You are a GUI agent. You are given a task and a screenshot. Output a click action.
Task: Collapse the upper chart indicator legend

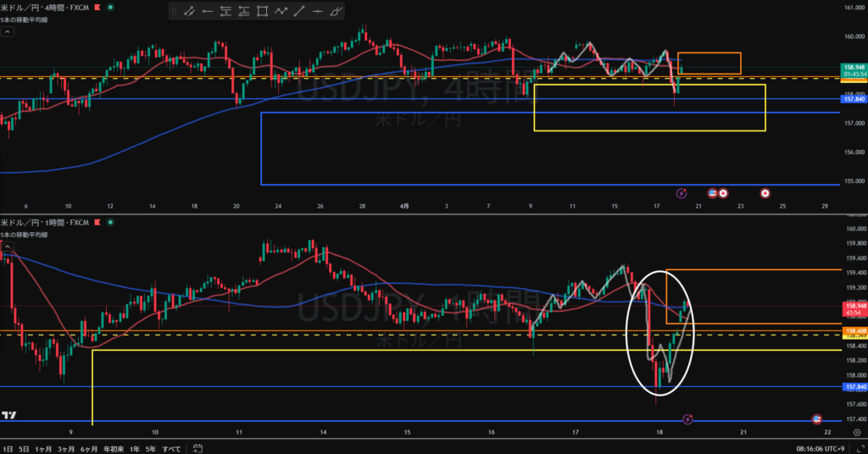coord(7,30)
